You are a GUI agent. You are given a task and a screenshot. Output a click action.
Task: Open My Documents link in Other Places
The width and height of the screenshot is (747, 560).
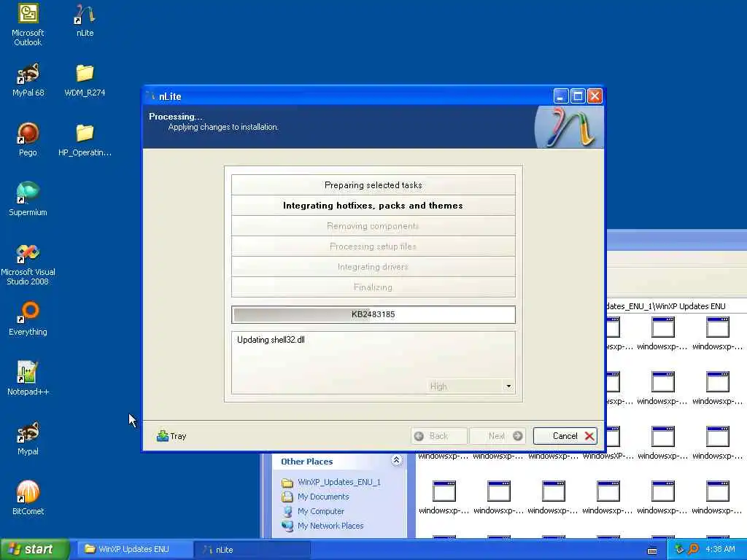323,497
